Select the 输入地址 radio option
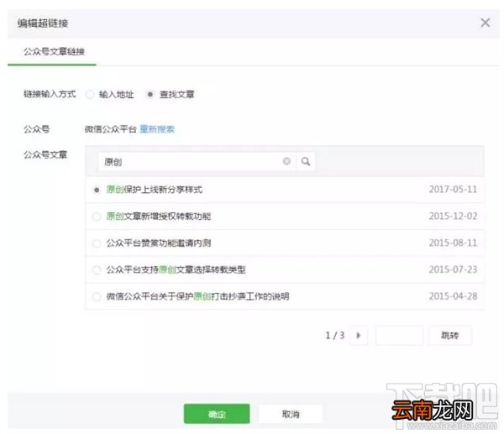 point(90,95)
